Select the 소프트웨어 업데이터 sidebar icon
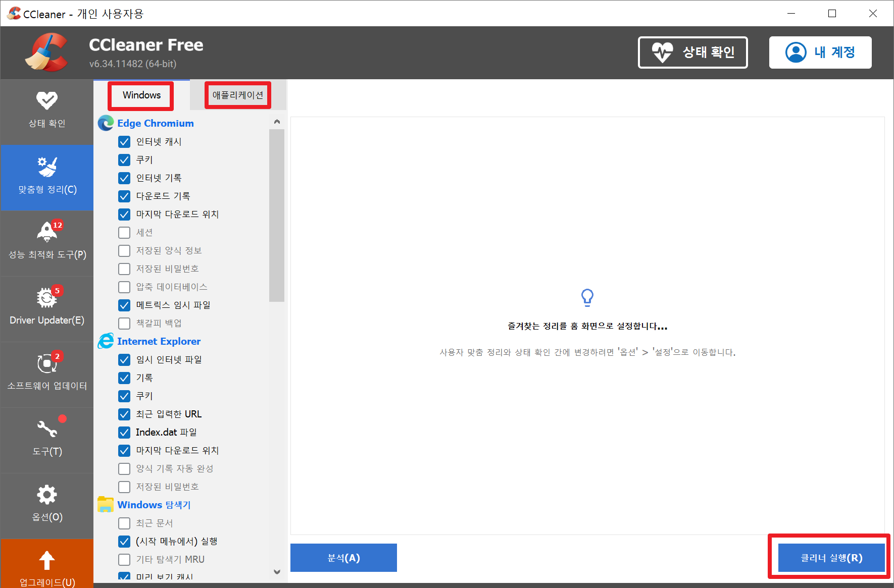This screenshot has height=588, width=894. 46,363
